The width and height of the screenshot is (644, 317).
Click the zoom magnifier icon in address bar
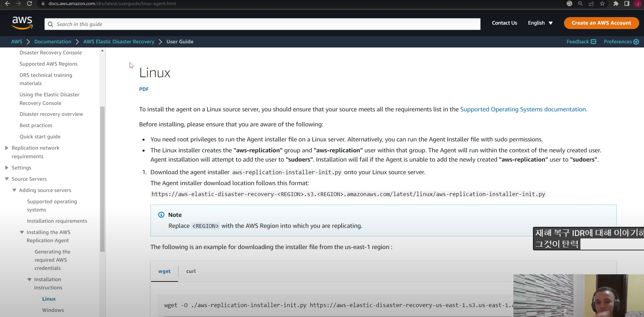(x=580, y=3)
